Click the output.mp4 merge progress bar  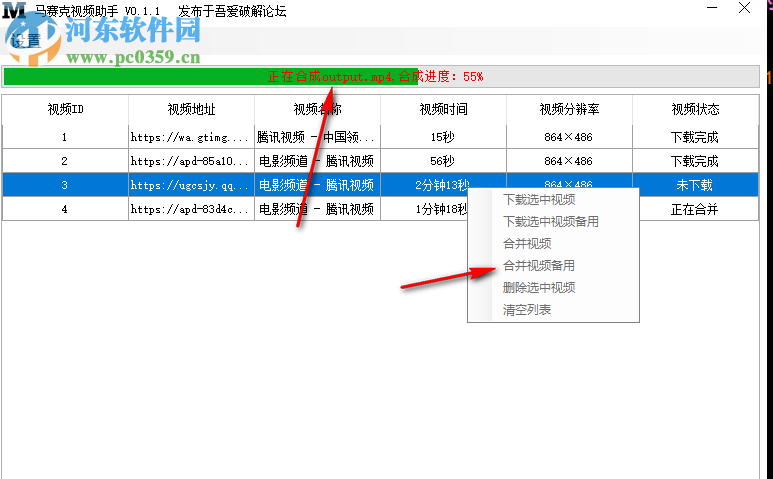pos(381,77)
